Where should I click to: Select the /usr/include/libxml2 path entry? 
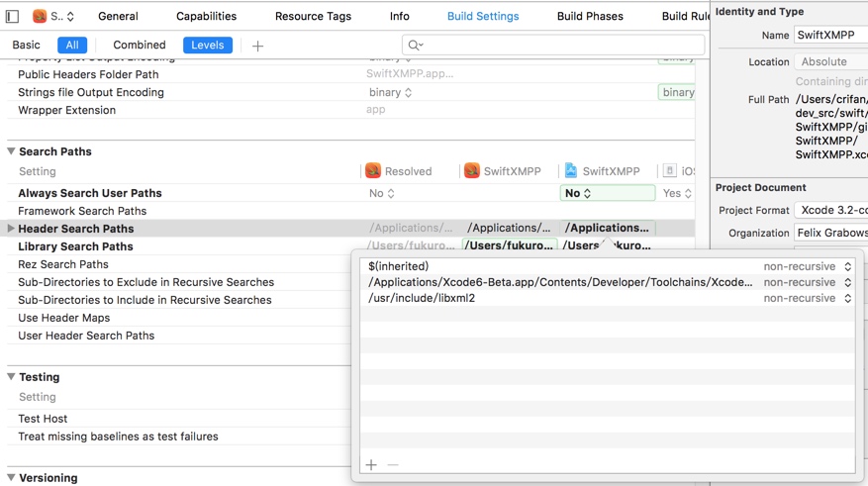click(422, 298)
